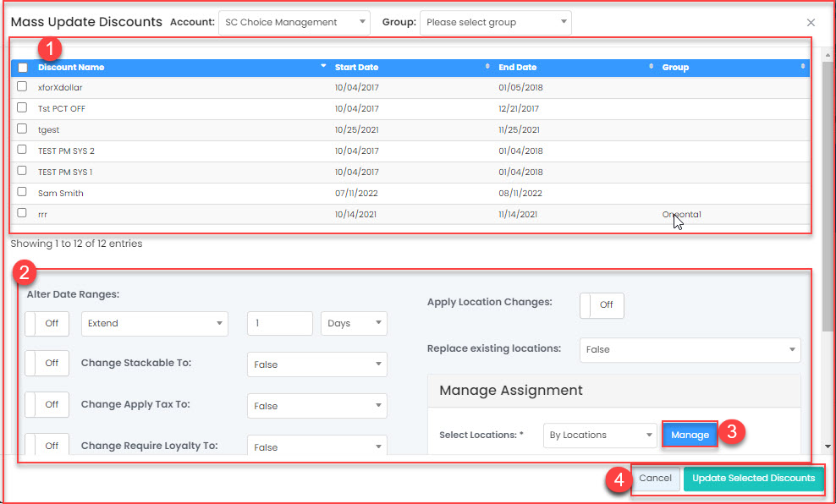
Task: Select Sam Smith discount checkbox
Action: click(22, 192)
